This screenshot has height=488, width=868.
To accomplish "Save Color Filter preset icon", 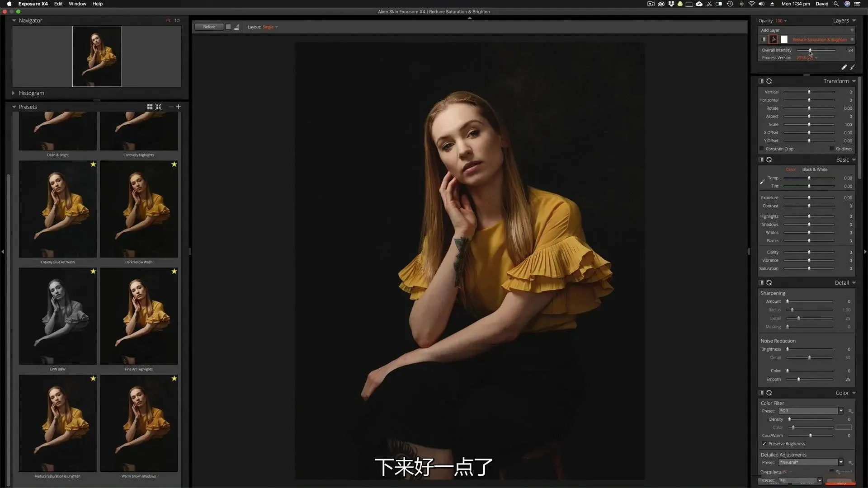I will [850, 411].
